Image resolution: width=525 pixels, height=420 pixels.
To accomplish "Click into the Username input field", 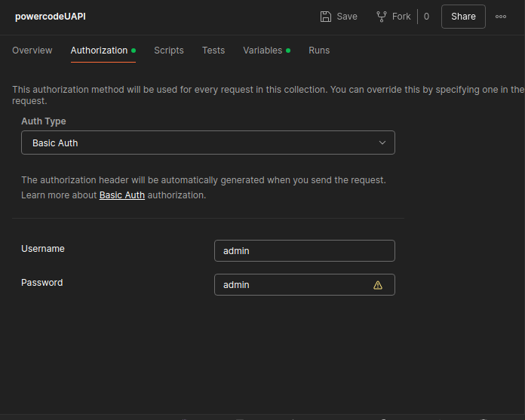I will [x=304, y=251].
